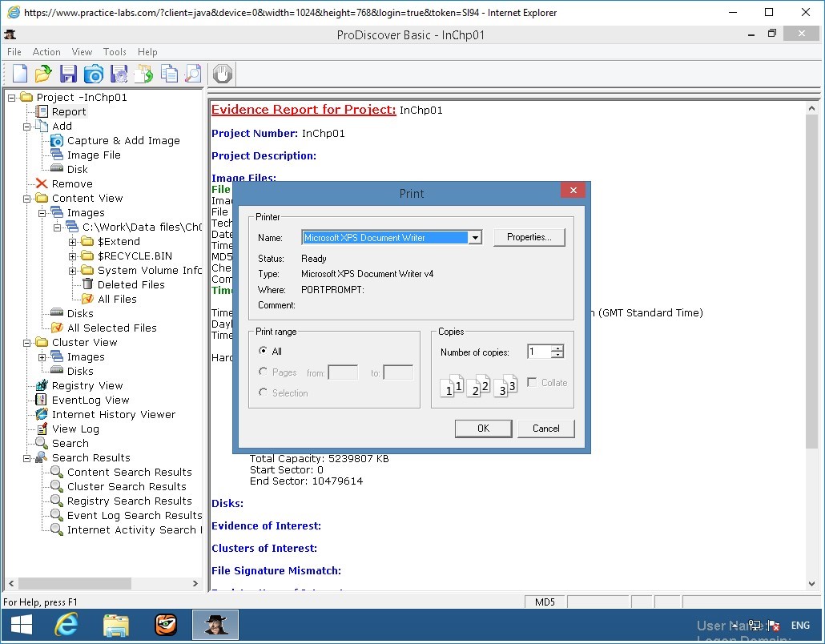Viewport: 825px width, 644px height.
Task: Click Cancel in the Print dialog
Action: [x=545, y=429]
